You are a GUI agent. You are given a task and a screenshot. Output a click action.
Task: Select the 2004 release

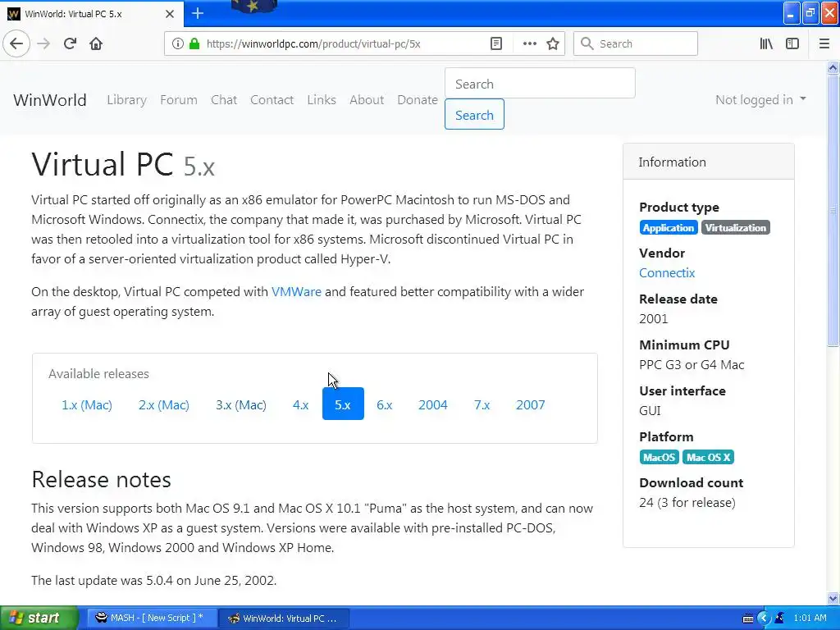[x=433, y=404]
